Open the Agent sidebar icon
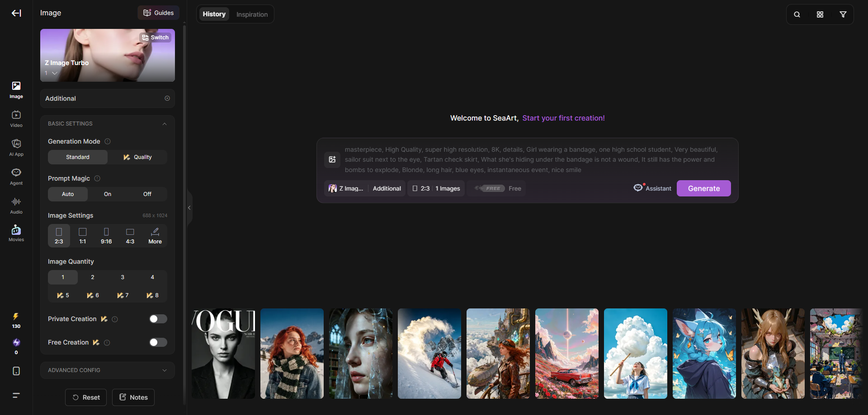 pyautogui.click(x=16, y=177)
